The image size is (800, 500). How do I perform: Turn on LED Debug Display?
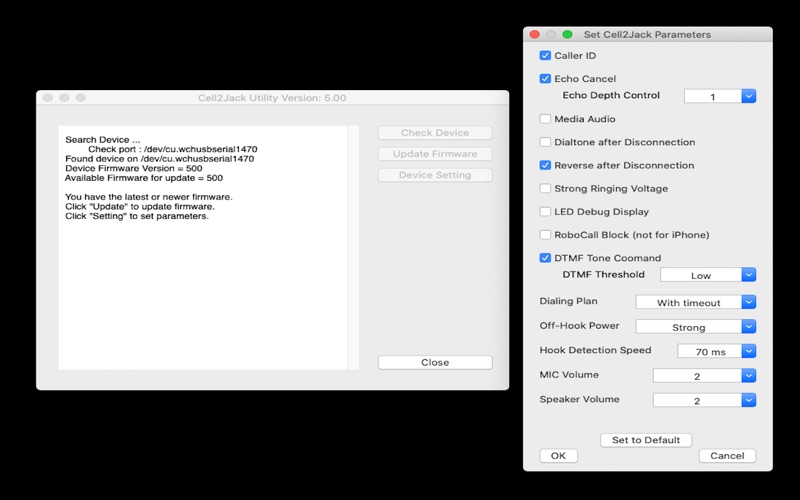(x=545, y=212)
